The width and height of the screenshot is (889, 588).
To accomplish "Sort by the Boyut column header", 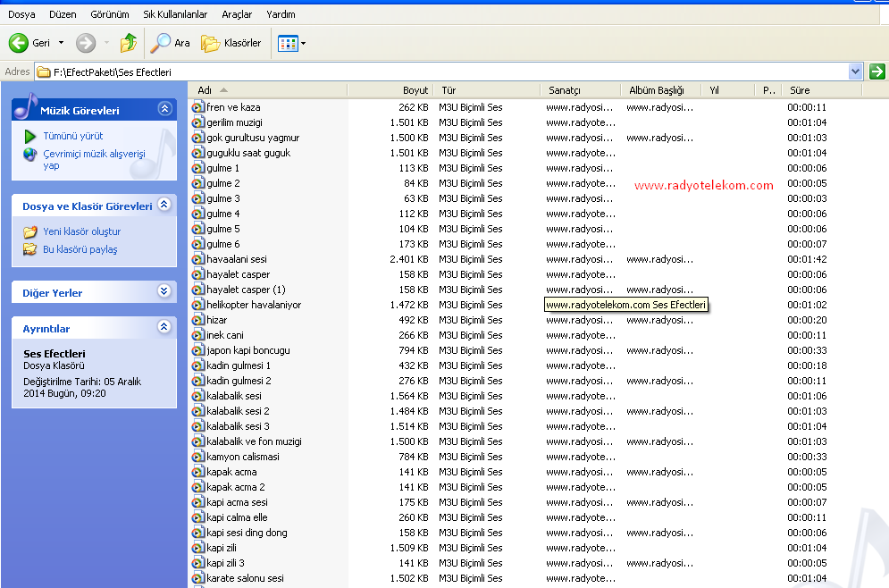I will (390, 90).
